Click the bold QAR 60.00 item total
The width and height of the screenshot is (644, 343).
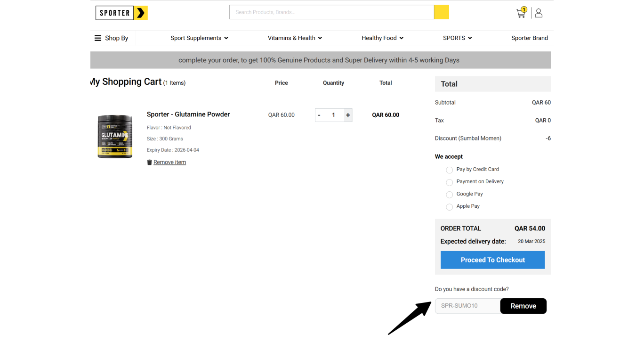click(386, 115)
